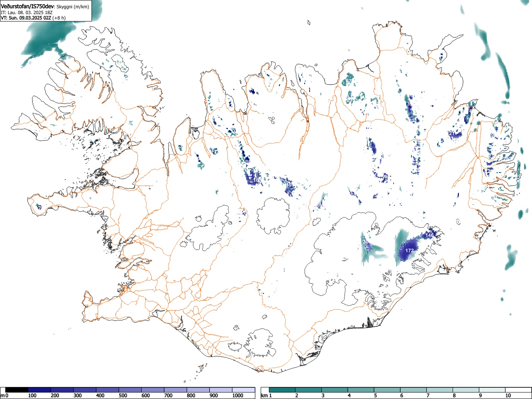Click the '700' label on metre legend
Image resolution: width=532 pixels, height=399 pixels.
click(x=168, y=396)
